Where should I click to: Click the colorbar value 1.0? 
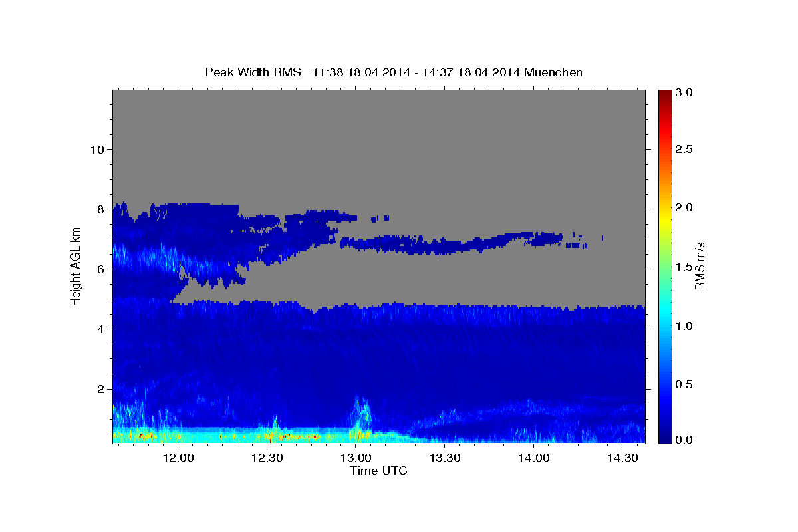point(684,326)
